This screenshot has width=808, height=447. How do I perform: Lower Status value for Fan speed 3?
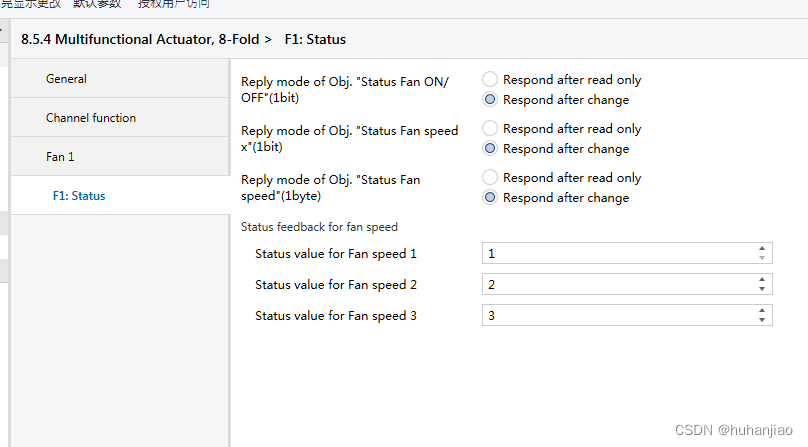(762, 320)
